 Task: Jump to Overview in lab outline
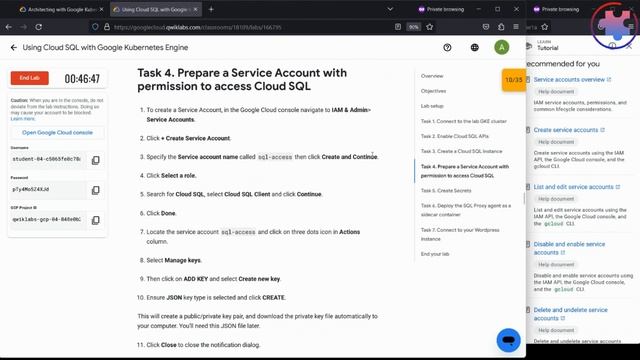pyautogui.click(x=432, y=76)
